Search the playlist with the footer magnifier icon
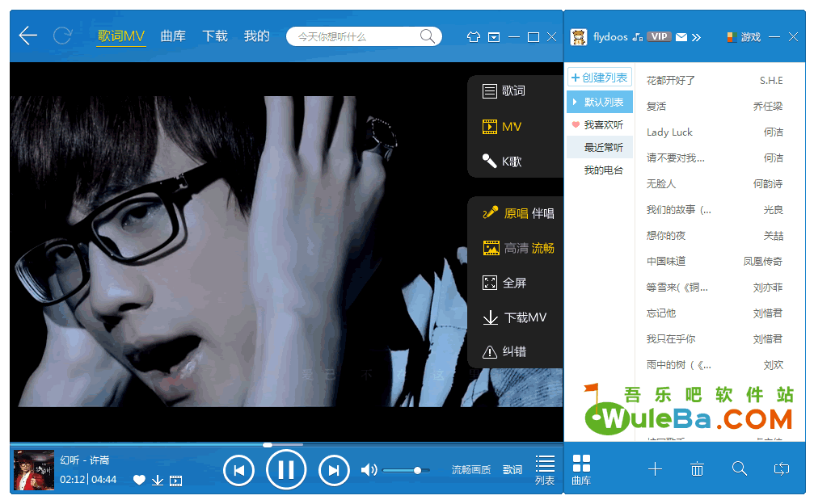This screenshot has height=504, width=814. point(740,469)
